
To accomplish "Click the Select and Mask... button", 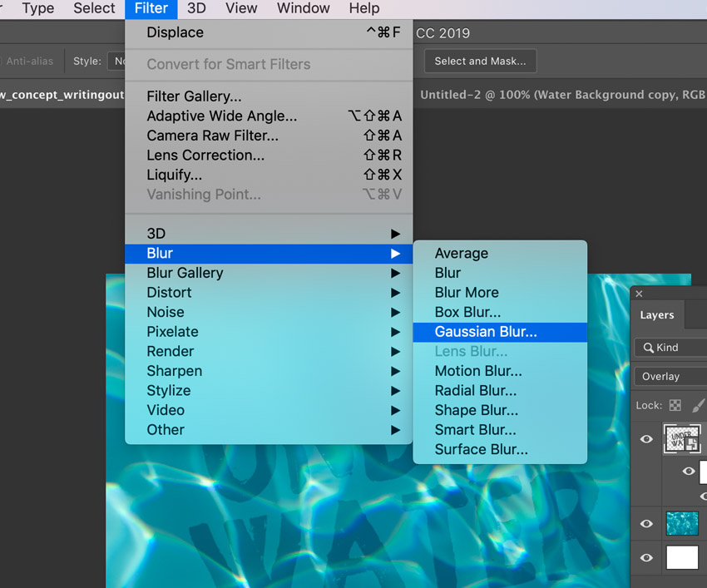I will 480,61.
